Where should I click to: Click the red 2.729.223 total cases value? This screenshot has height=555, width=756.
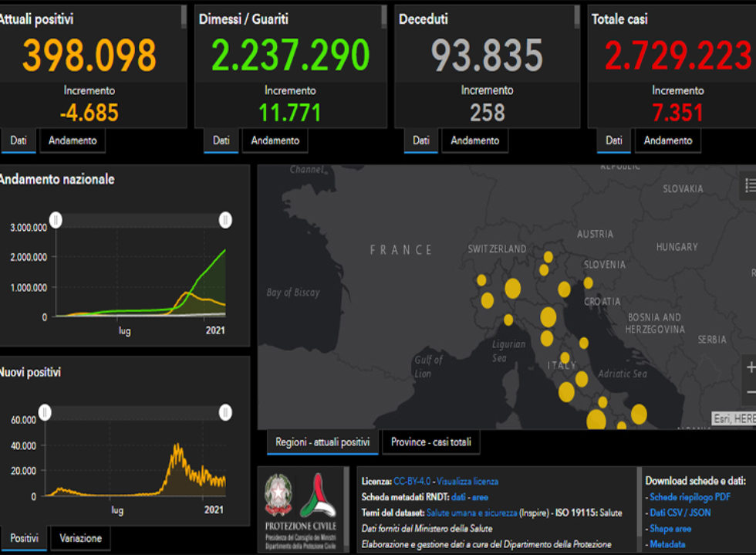(x=678, y=56)
